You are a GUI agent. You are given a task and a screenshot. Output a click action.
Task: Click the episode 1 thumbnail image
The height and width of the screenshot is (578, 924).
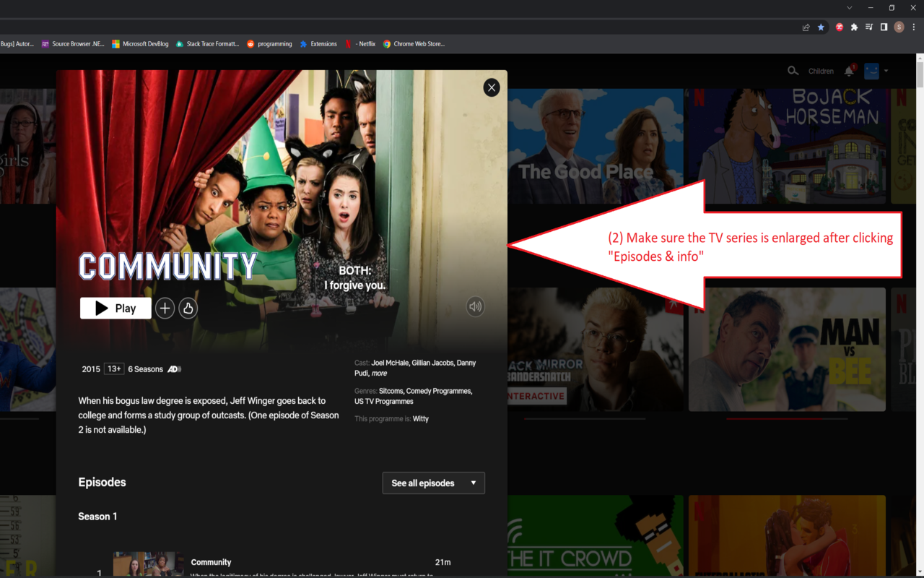click(148, 565)
